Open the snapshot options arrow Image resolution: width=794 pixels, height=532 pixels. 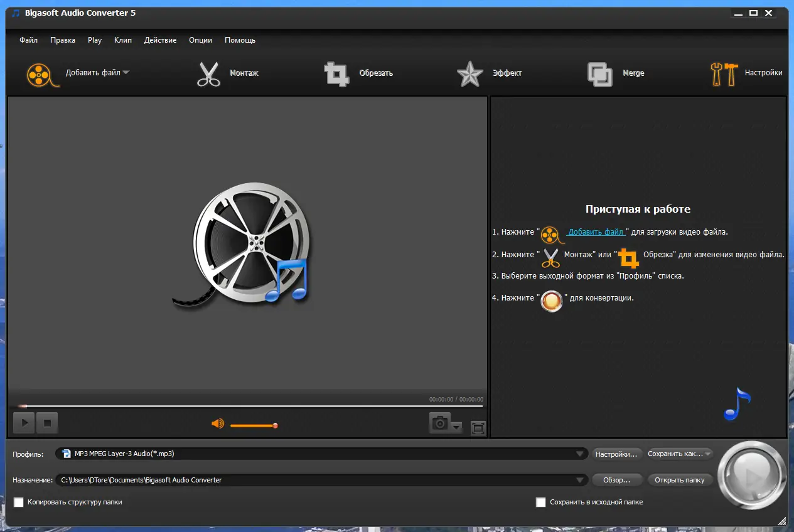(x=456, y=428)
